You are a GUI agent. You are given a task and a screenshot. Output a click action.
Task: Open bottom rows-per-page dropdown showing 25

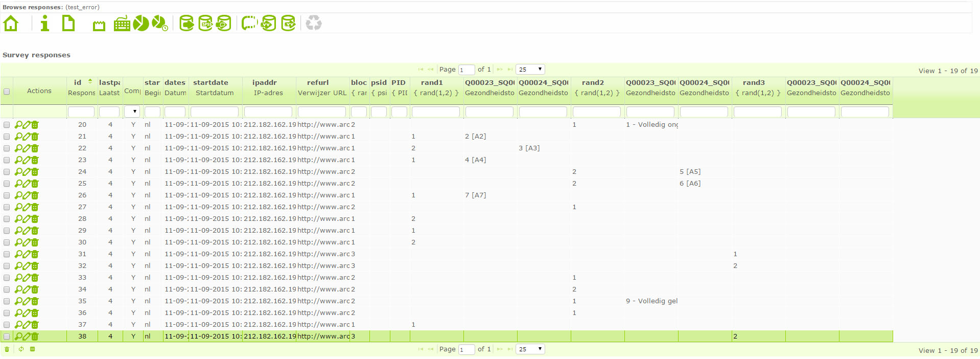click(530, 349)
